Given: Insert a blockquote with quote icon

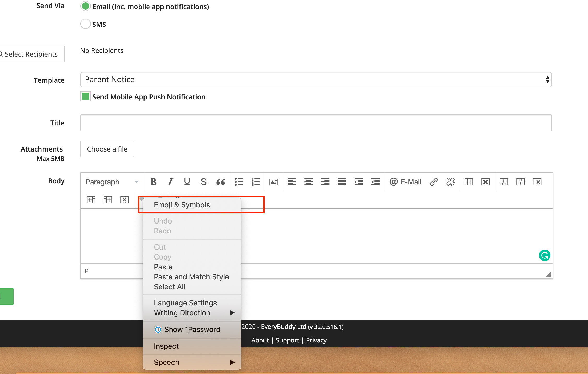Looking at the screenshot, I should pos(220,182).
